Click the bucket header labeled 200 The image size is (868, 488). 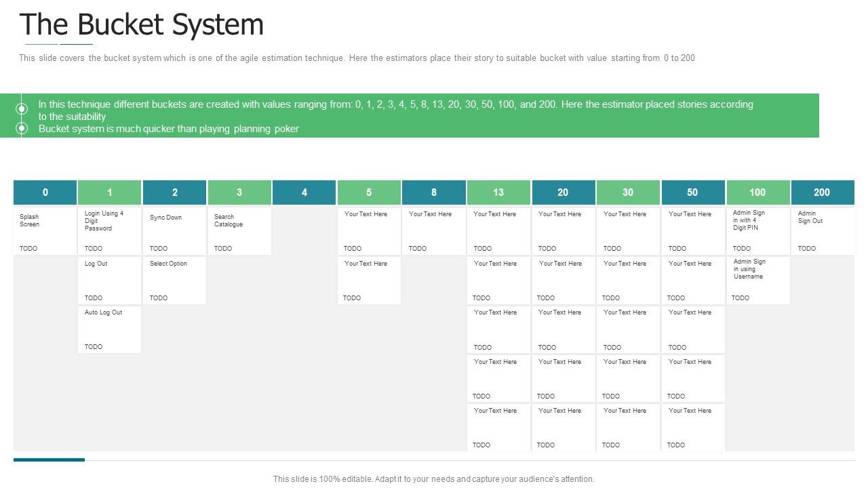pyautogui.click(x=823, y=192)
